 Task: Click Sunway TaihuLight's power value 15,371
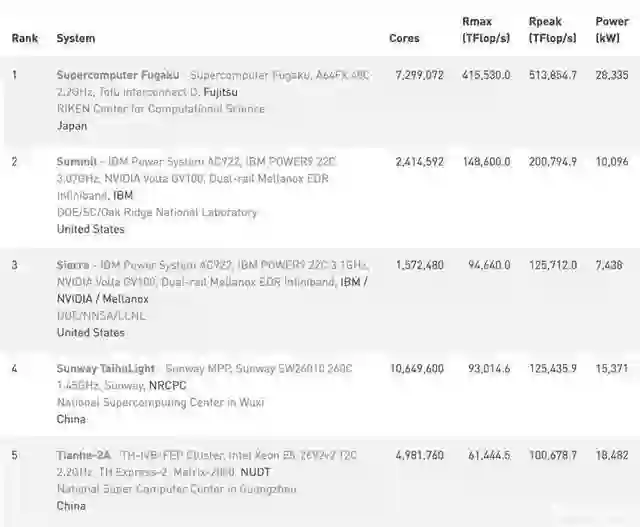click(612, 369)
